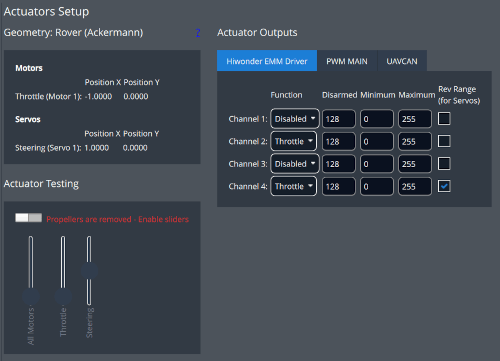The height and width of the screenshot is (361, 500).
Task: Edit Channel 3 Maximum value field
Action: 415,164
